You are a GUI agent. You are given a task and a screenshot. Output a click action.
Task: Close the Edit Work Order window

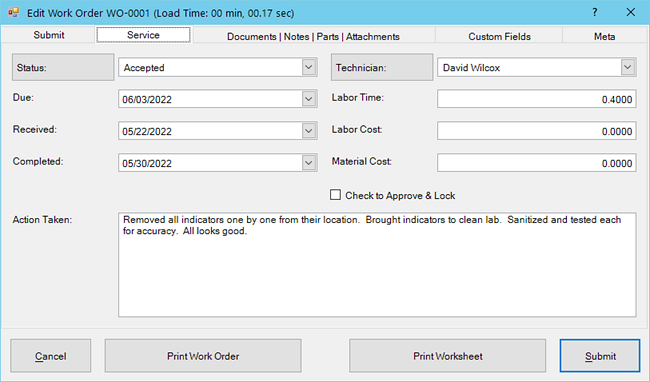tap(631, 12)
